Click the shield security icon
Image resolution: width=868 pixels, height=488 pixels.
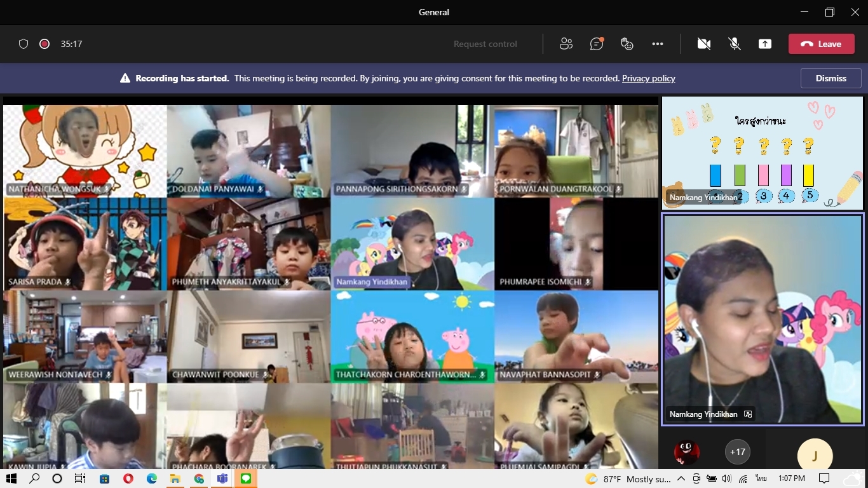pos(24,44)
